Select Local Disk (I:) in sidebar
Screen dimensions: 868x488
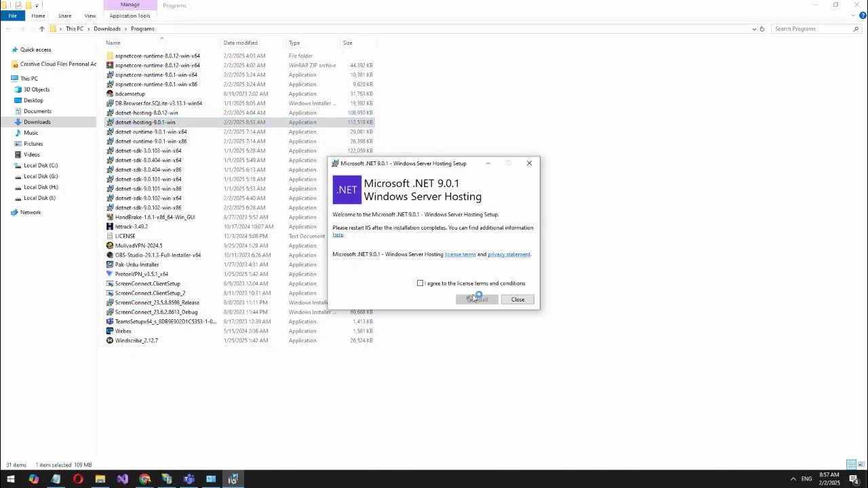(39, 198)
